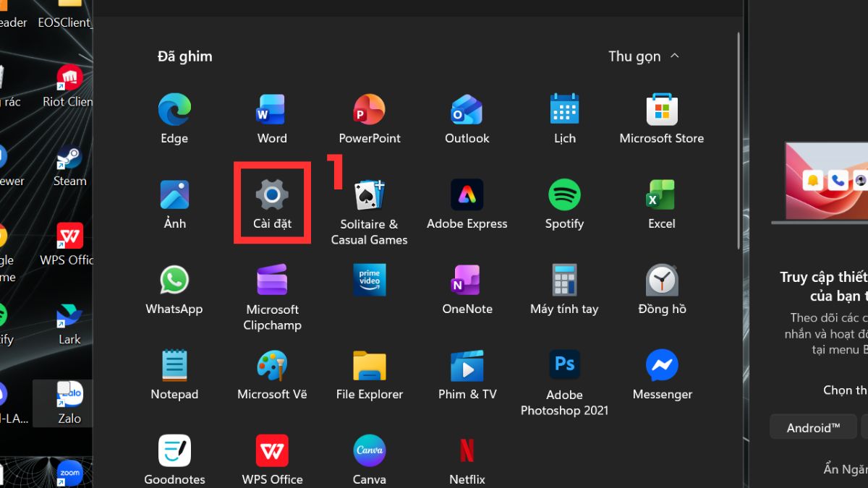
Task: Launch Word from pinned apps
Action: coord(272,119)
